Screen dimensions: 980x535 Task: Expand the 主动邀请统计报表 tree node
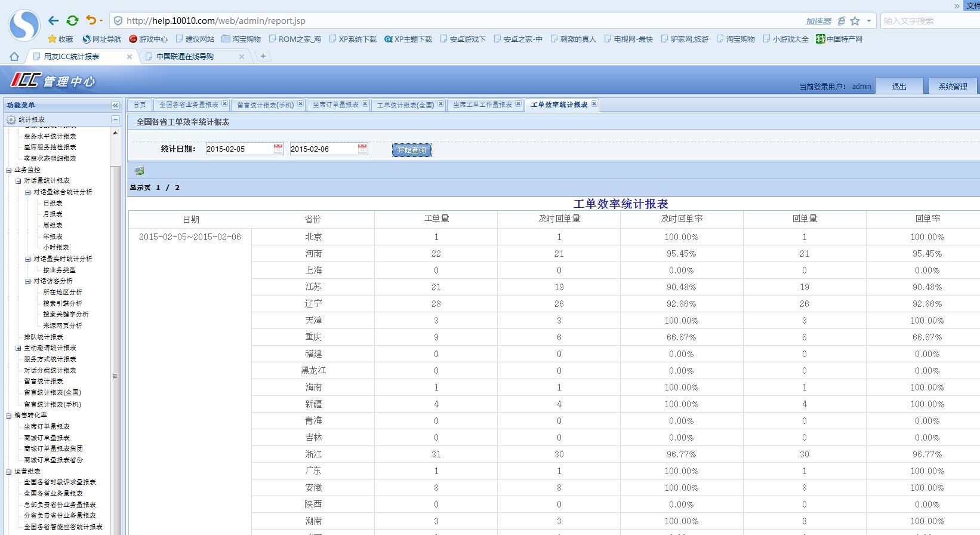[x=18, y=348]
